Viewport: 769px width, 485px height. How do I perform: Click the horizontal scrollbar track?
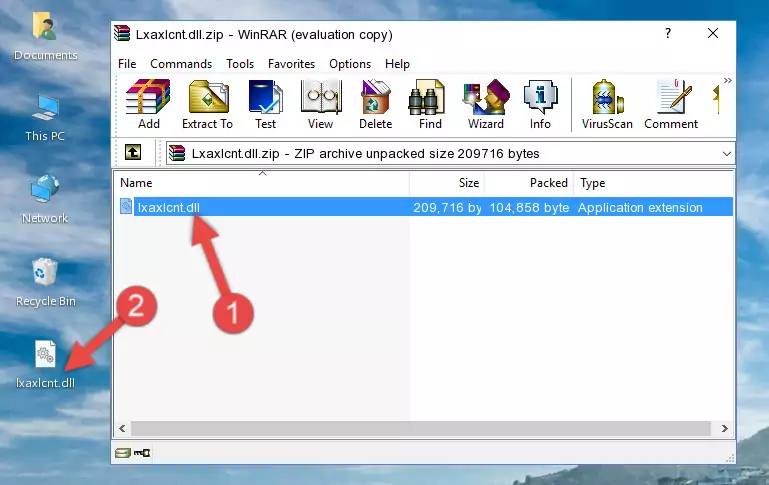(421, 428)
